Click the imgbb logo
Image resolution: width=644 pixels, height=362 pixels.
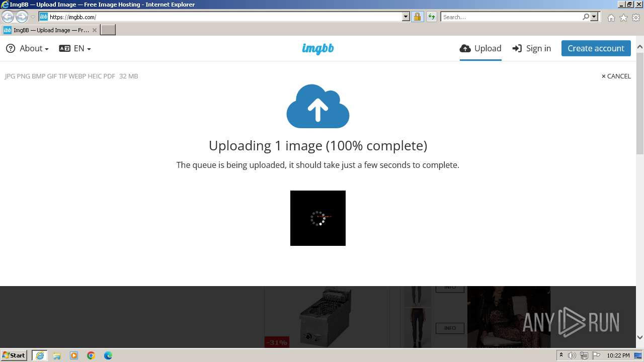[317, 48]
